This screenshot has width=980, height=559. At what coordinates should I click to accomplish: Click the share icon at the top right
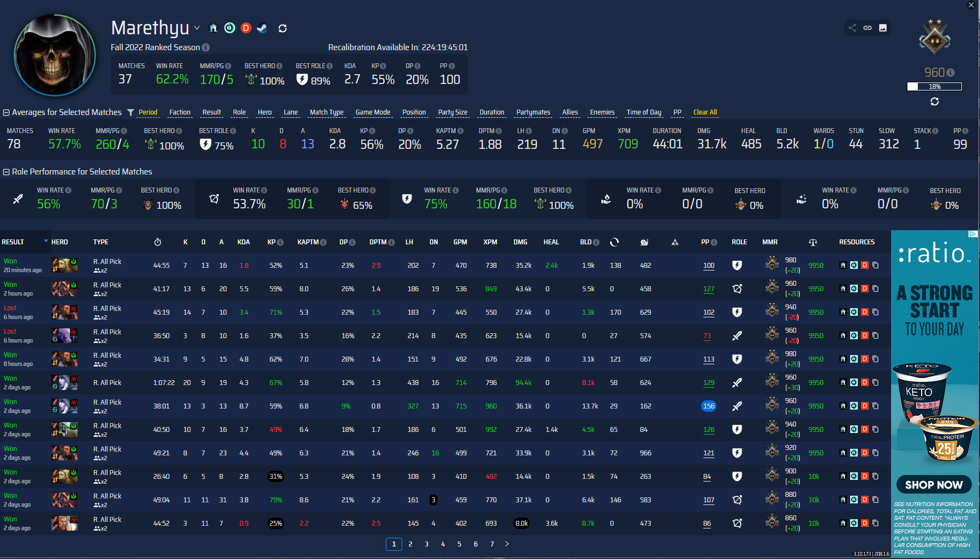(x=852, y=28)
